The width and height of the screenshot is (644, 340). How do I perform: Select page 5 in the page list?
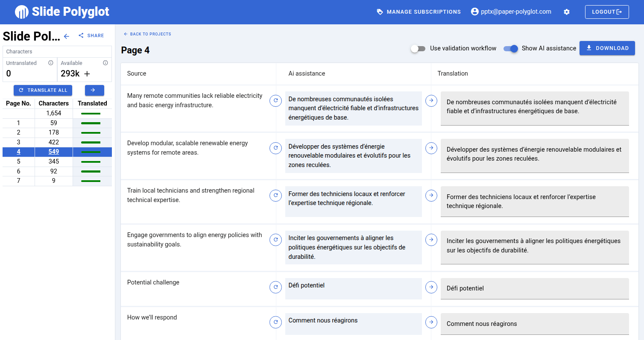[x=18, y=161]
